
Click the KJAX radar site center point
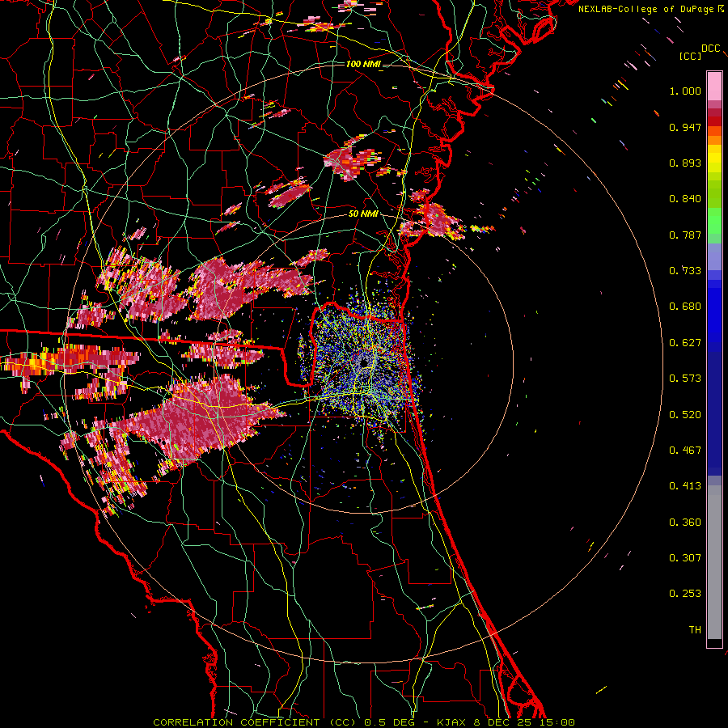(365, 362)
